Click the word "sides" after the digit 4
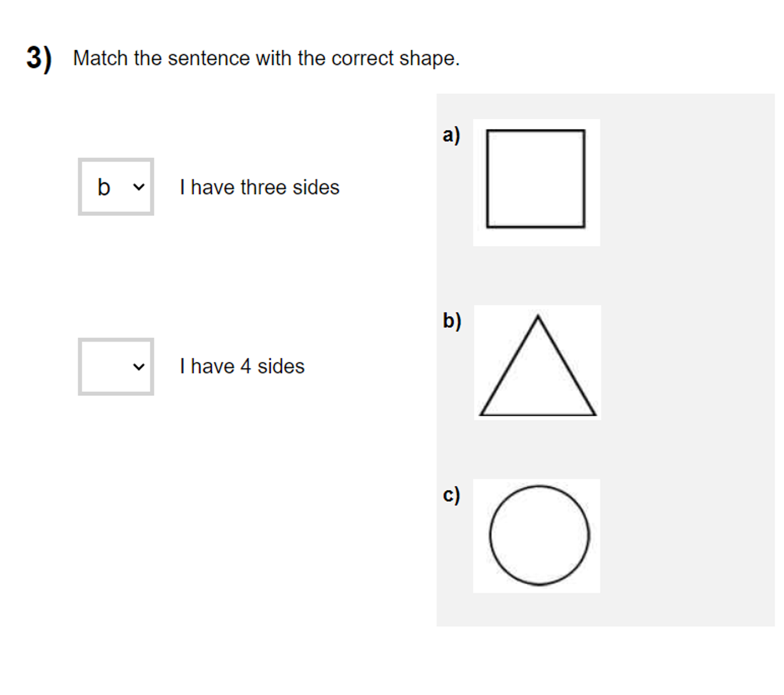Viewport: 784px width, 695px height. click(281, 367)
